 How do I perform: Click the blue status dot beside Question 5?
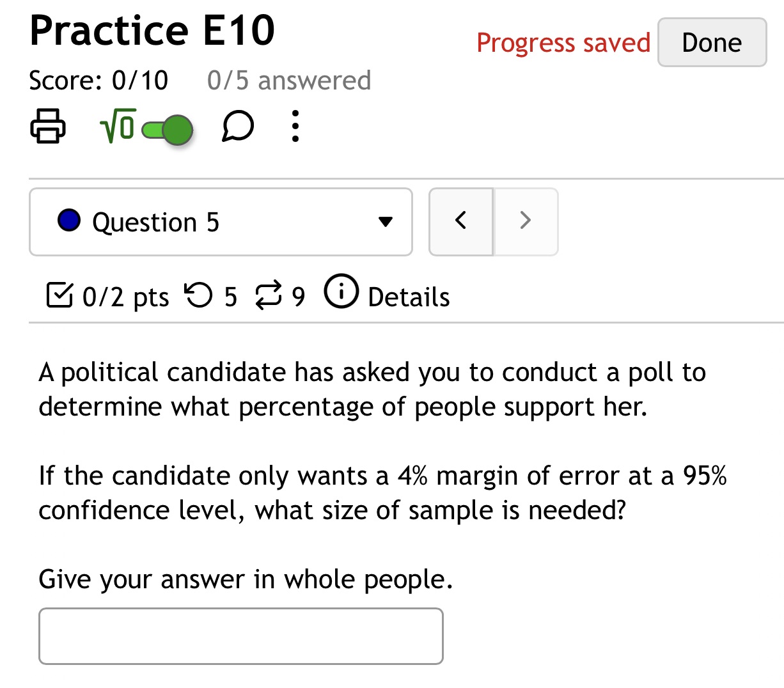68,220
